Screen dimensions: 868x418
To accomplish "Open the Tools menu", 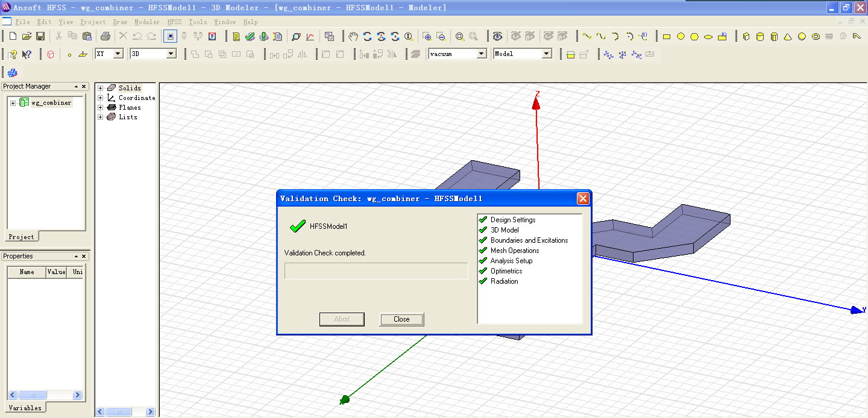I will tap(198, 22).
